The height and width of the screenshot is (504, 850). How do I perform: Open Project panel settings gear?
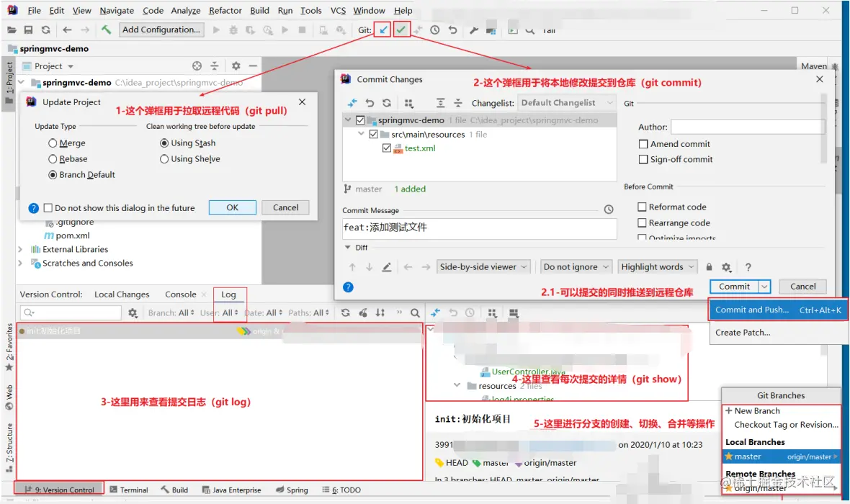[x=236, y=66]
